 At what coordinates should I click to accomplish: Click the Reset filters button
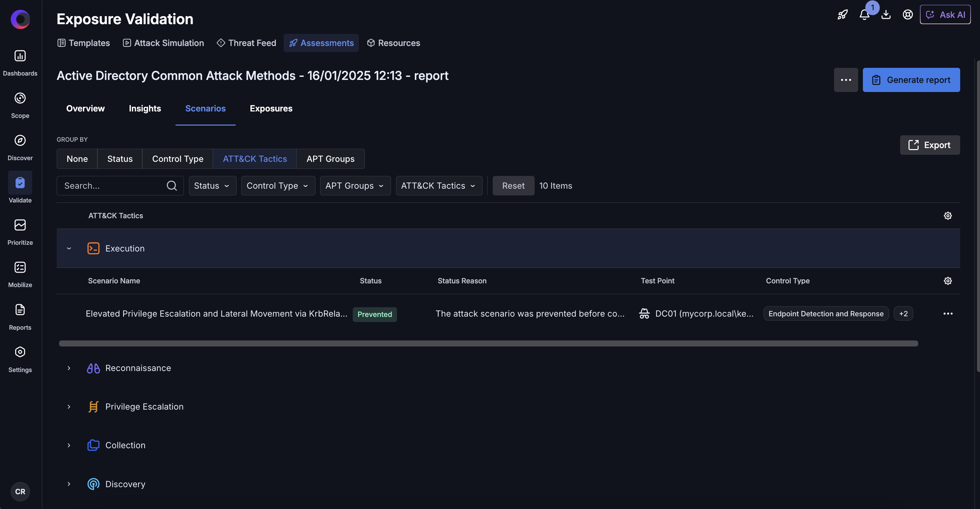[x=513, y=186]
